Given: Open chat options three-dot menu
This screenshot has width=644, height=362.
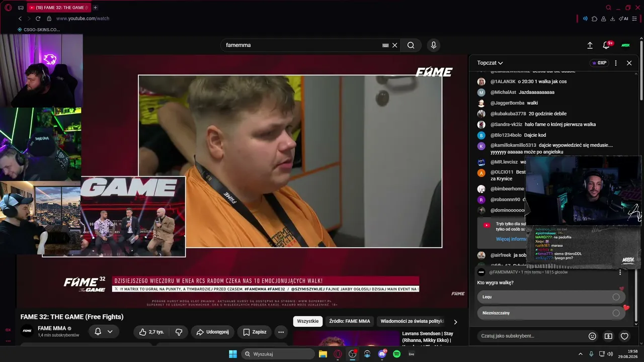Looking at the screenshot, I should 616,63.
